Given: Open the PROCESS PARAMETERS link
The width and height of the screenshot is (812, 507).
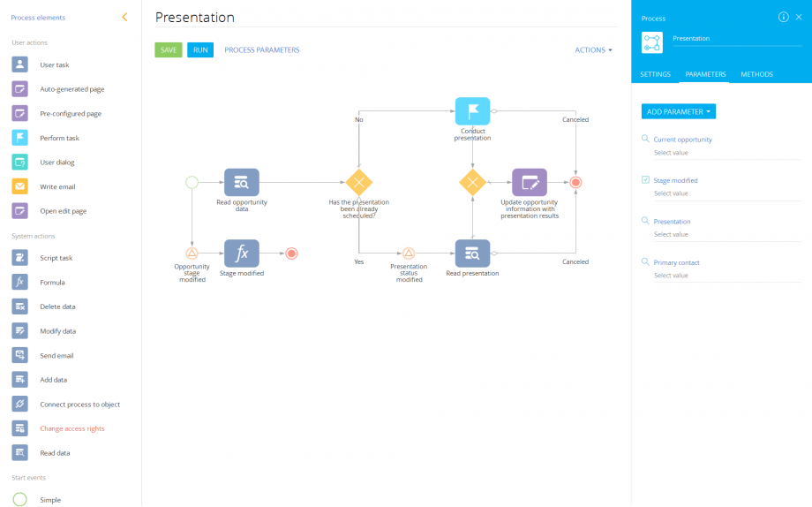Looking at the screenshot, I should point(261,49).
